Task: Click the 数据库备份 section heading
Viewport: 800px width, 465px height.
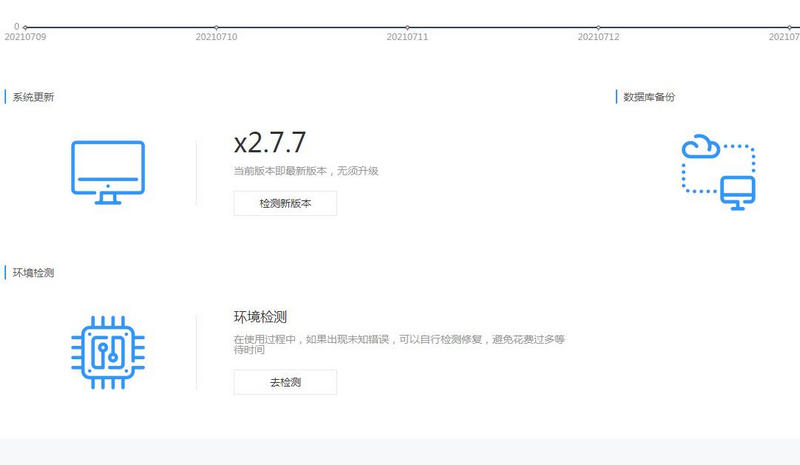Action: click(x=649, y=97)
